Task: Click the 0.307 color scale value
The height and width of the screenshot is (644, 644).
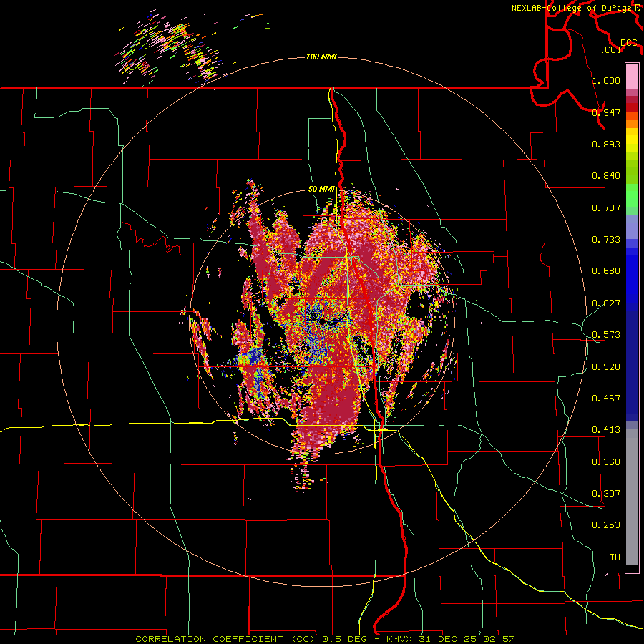Action: click(606, 494)
